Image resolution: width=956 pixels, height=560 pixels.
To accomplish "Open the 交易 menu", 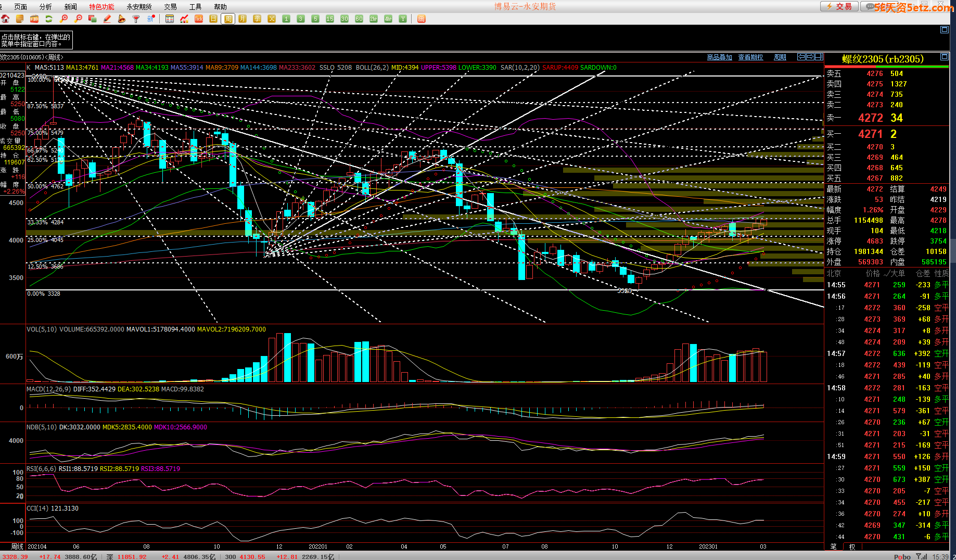I will [x=171, y=7].
